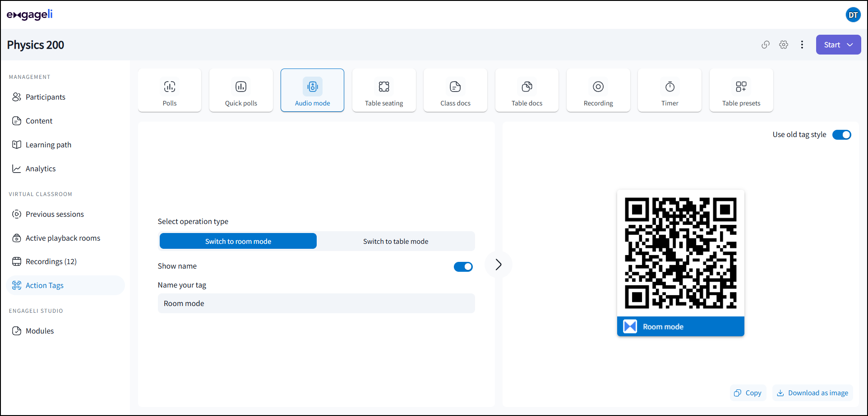Open the Table docs card
Viewport: 868px width, 416px height.
(x=527, y=90)
